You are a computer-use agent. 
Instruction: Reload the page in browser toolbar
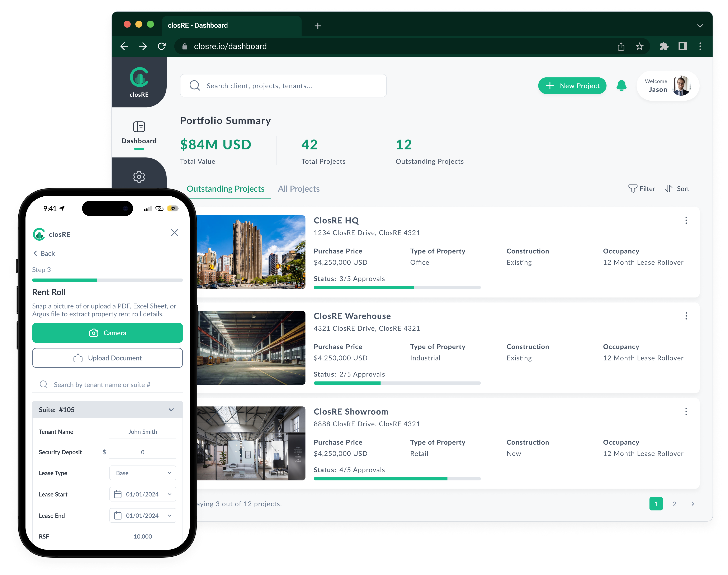162,47
